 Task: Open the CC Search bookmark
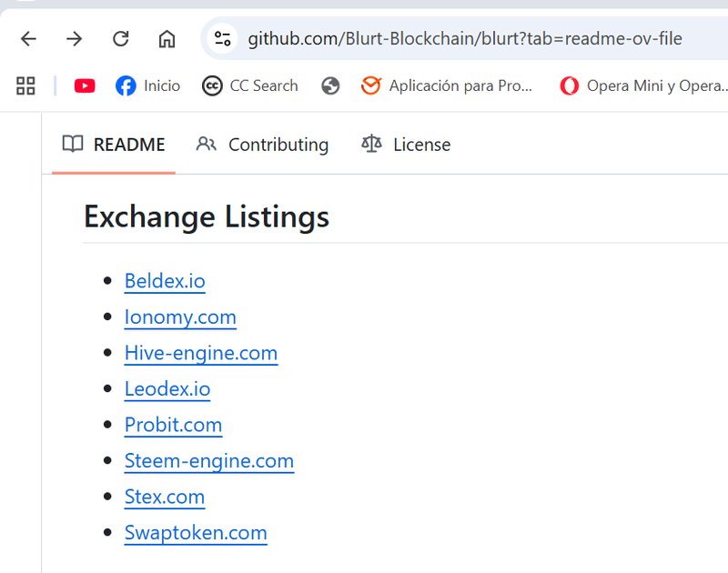(250, 85)
